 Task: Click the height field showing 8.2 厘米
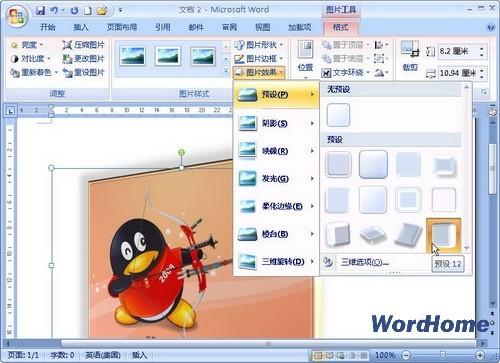click(x=458, y=52)
